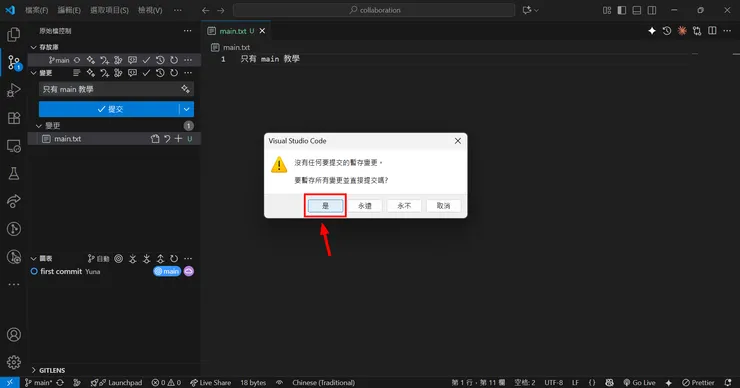
Task: Click the checkmark commit icon in the main repository row
Action: (146, 60)
